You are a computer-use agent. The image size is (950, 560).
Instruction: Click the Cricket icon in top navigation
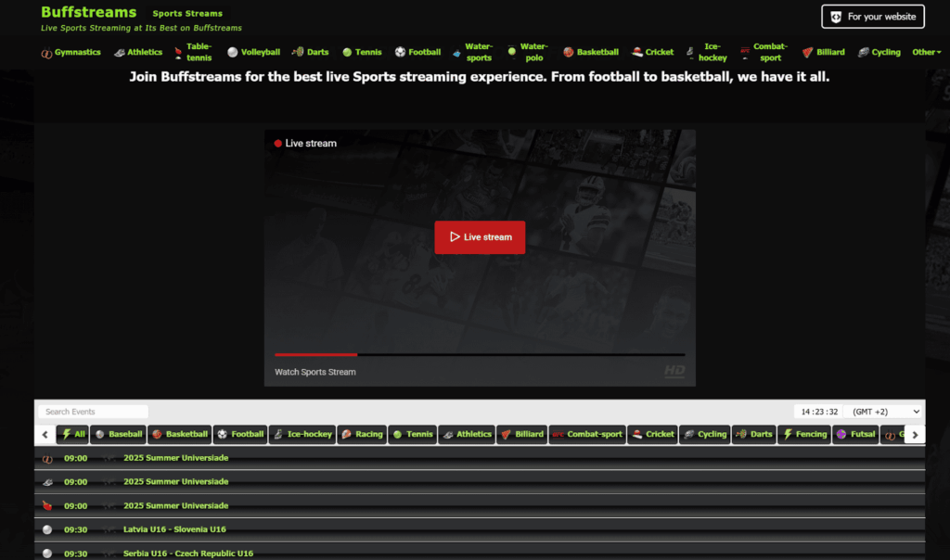tap(637, 53)
